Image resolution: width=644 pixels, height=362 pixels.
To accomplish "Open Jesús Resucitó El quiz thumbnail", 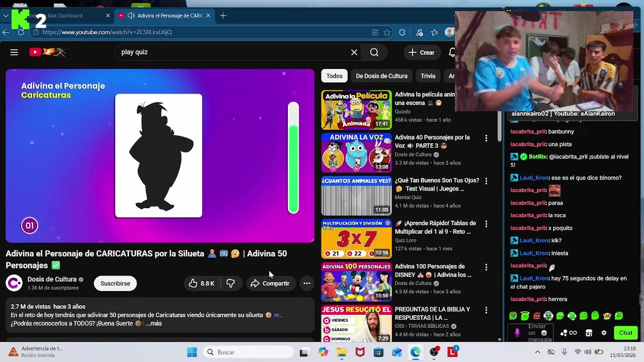I will click(x=356, y=324).
